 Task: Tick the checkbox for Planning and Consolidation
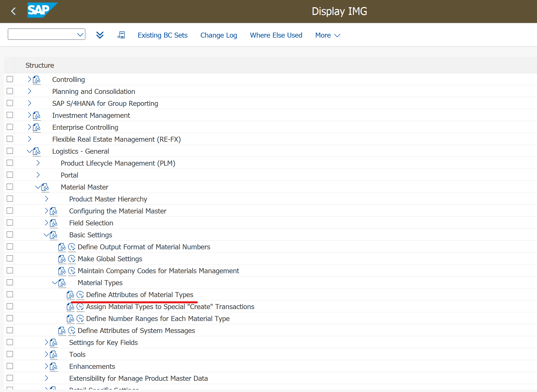(x=10, y=91)
